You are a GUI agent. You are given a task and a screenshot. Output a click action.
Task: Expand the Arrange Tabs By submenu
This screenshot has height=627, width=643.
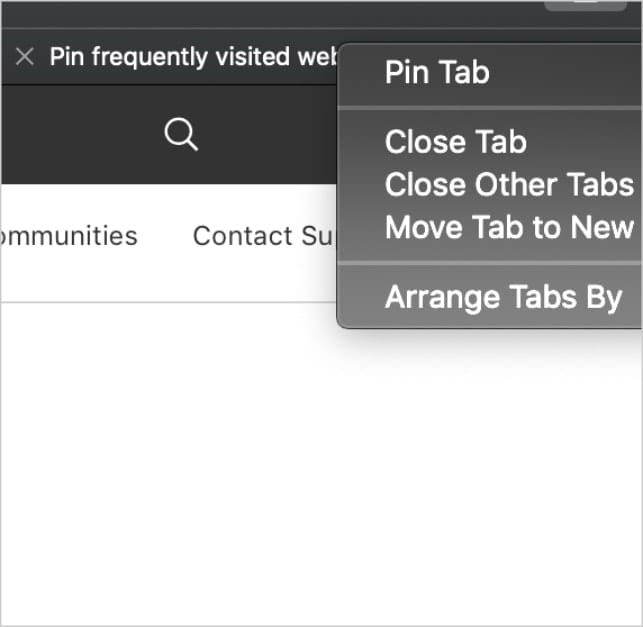[503, 297]
